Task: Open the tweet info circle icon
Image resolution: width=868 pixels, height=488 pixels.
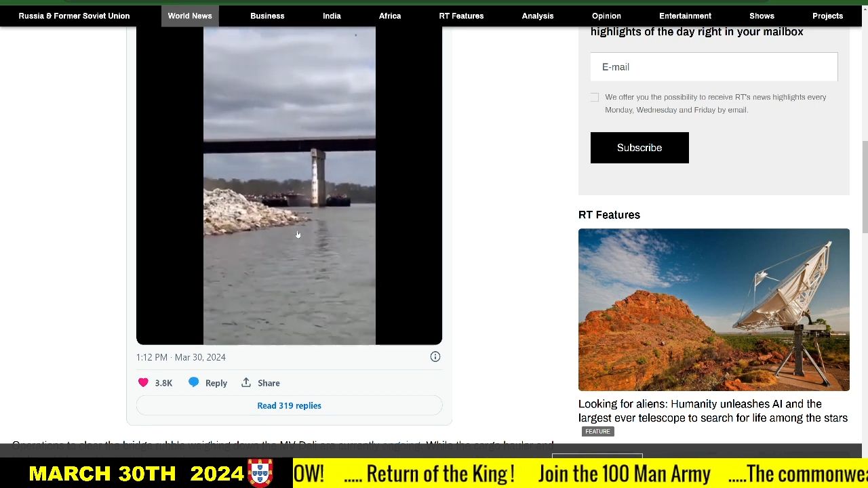Action: pos(435,357)
